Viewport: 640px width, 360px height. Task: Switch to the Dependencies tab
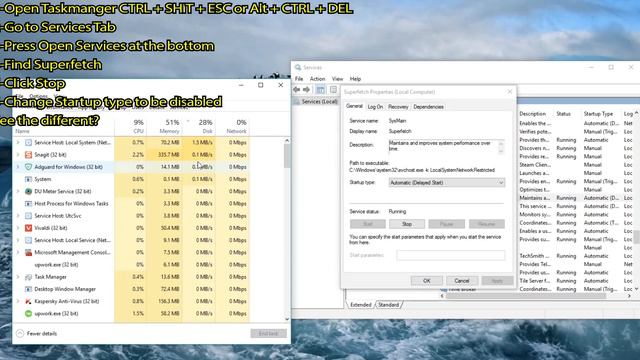tap(428, 107)
